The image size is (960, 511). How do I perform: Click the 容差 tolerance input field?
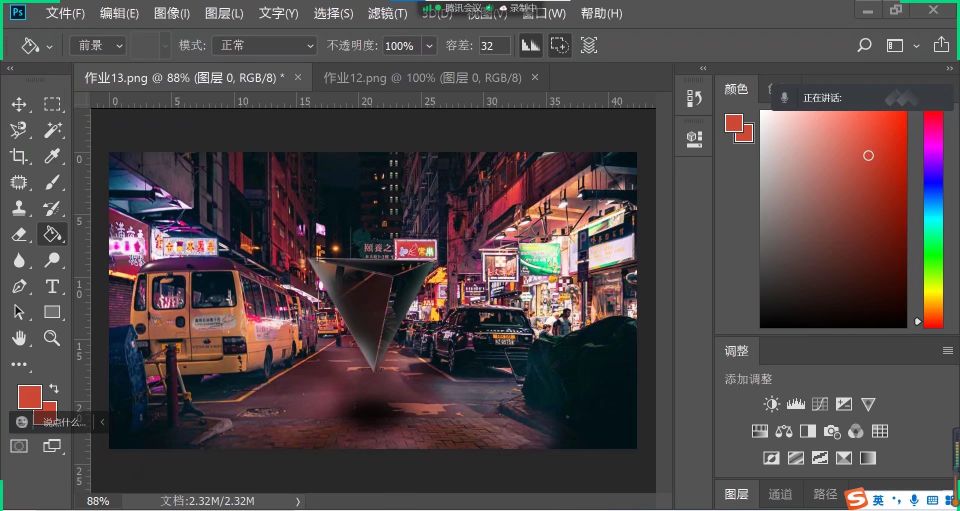pyautogui.click(x=493, y=46)
